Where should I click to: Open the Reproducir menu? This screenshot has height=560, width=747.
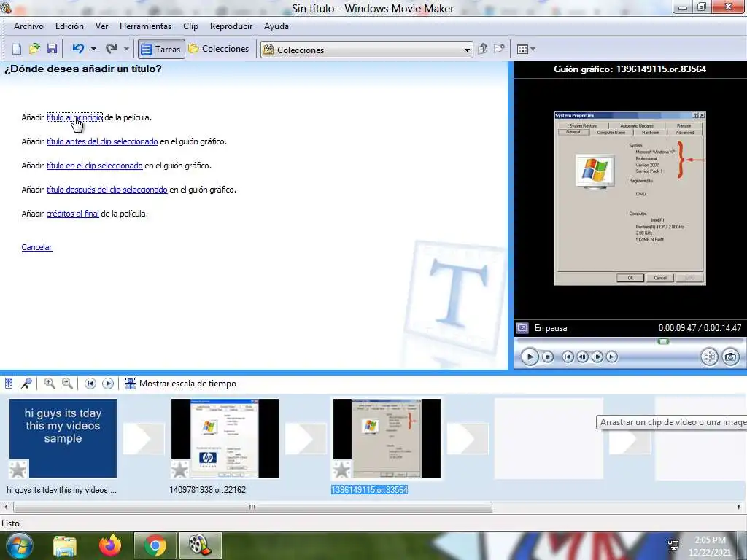[231, 26]
